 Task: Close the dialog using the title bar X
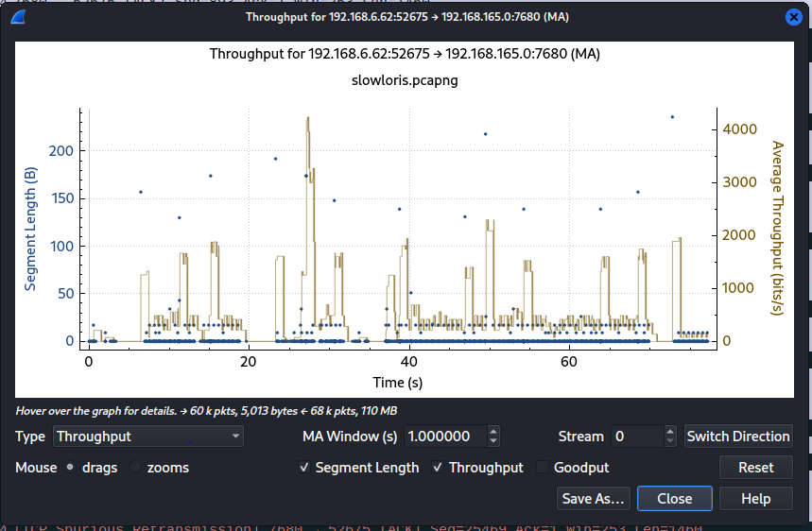pos(792,17)
